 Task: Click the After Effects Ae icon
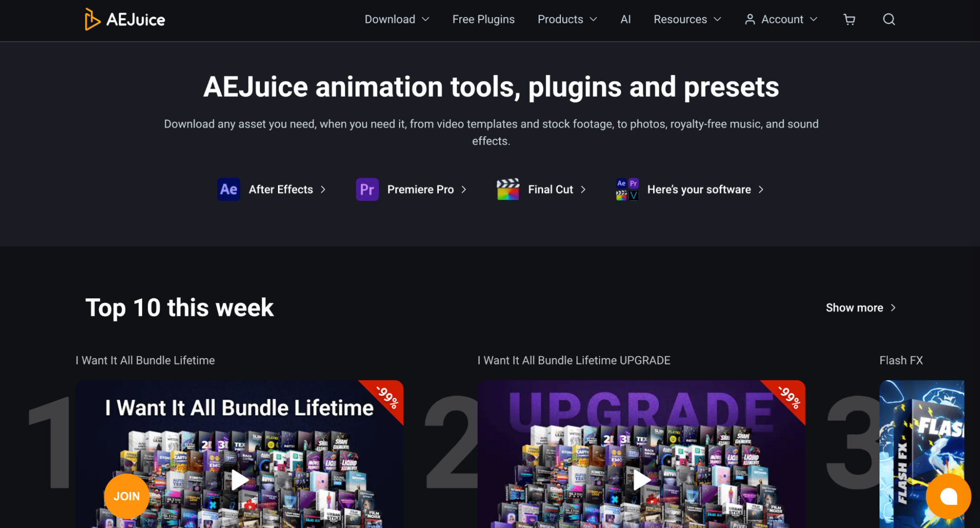[x=228, y=190]
